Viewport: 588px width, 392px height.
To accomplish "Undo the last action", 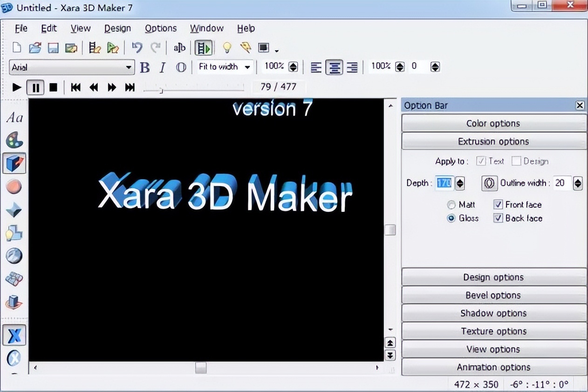I will click(137, 47).
